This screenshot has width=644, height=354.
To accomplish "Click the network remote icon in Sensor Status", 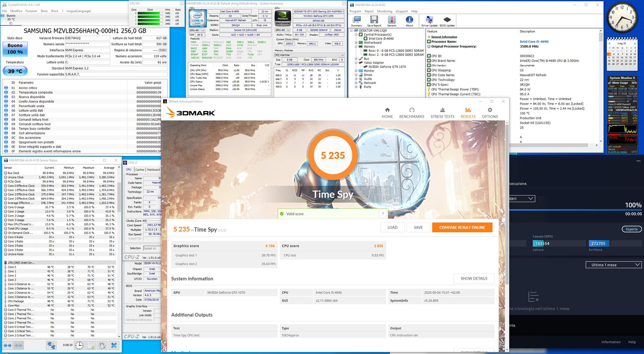I will pos(51,345).
